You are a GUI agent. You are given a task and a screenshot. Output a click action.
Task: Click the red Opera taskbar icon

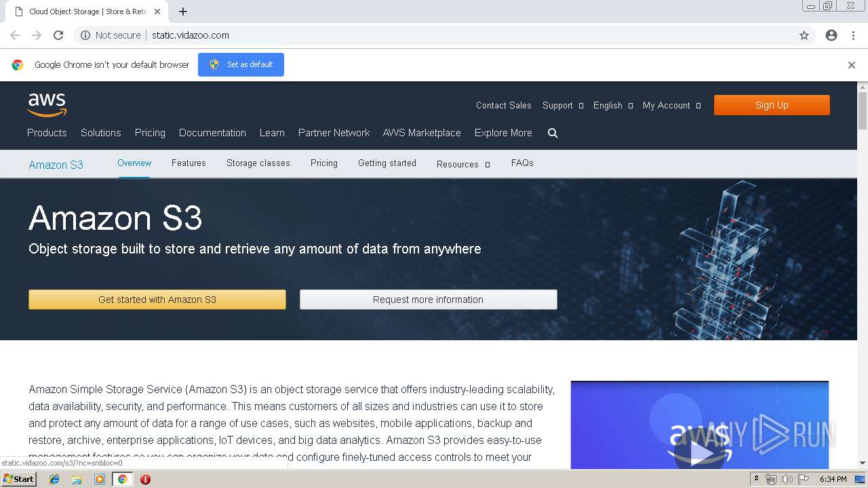pyautogui.click(x=145, y=479)
